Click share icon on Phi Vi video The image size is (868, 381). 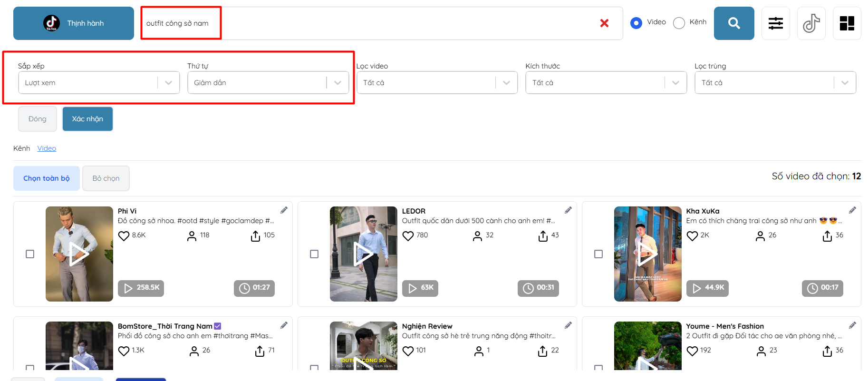pyautogui.click(x=255, y=236)
